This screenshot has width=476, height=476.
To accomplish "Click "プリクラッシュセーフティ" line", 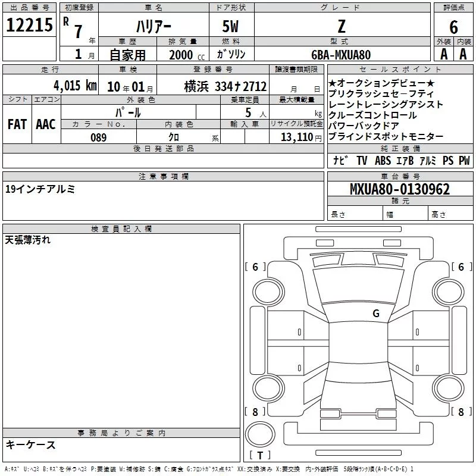I will point(381,93).
